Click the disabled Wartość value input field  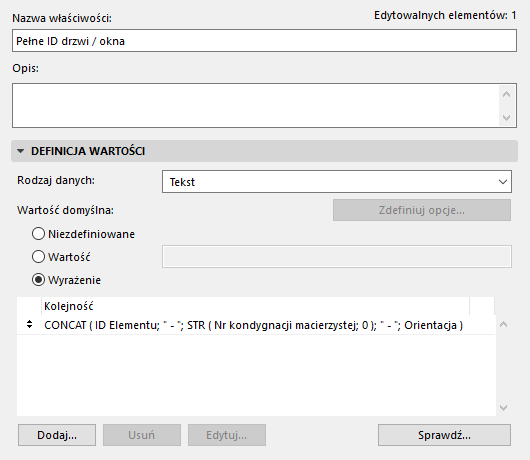click(x=337, y=257)
